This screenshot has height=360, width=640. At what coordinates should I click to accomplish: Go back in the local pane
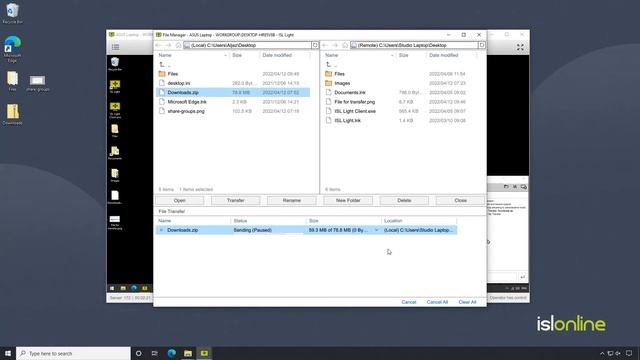click(159, 45)
